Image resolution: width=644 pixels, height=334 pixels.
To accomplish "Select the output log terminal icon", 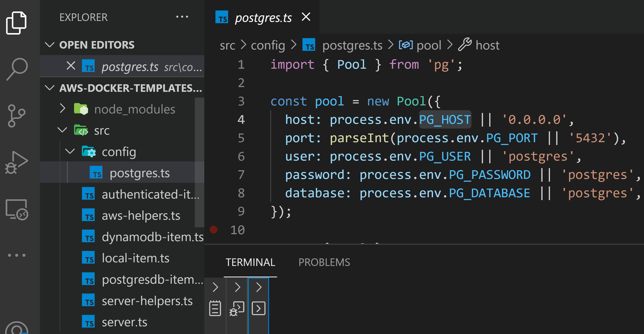I will click(215, 308).
